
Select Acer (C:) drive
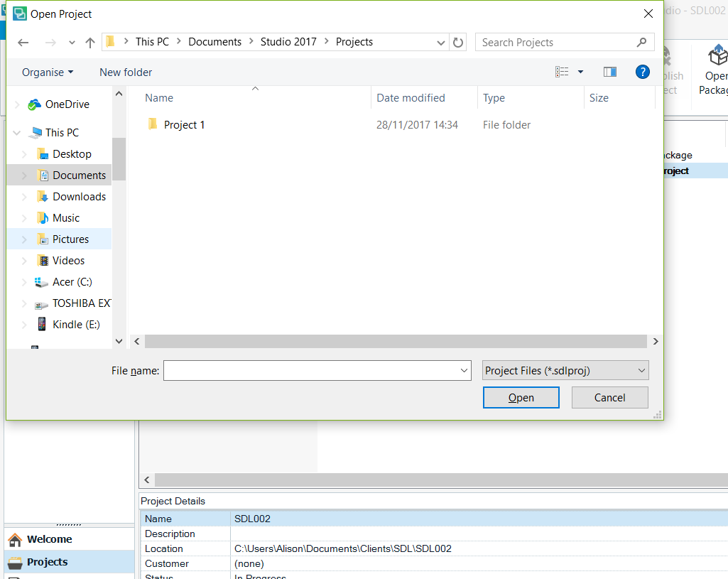point(72,282)
